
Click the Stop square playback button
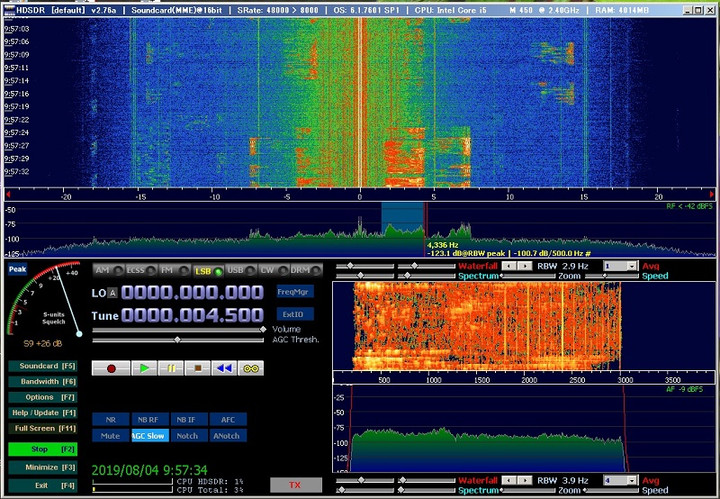point(197,368)
